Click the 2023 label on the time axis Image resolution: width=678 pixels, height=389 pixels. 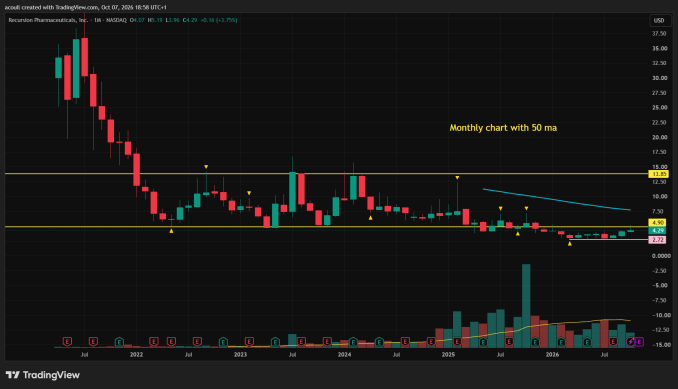click(x=240, y=354)
